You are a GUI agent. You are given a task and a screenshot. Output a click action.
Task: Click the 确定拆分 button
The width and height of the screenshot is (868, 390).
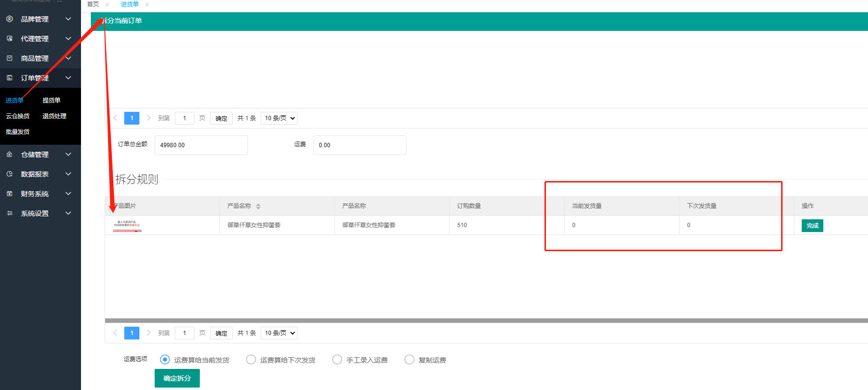tap(177, 378)
